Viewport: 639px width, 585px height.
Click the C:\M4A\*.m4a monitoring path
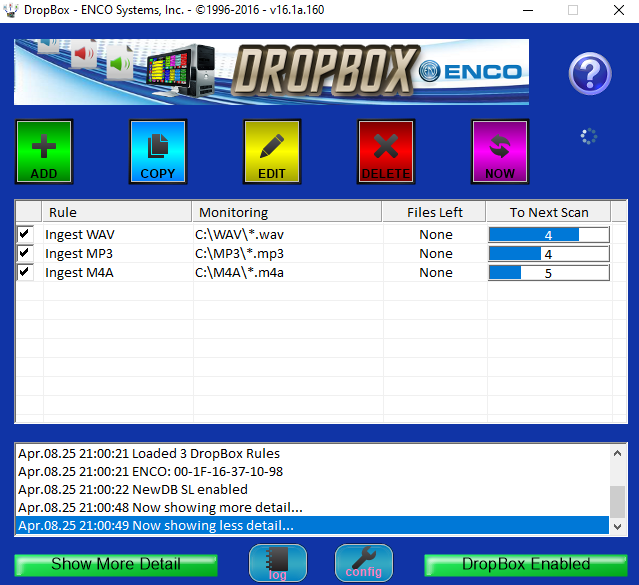(239, 272)
